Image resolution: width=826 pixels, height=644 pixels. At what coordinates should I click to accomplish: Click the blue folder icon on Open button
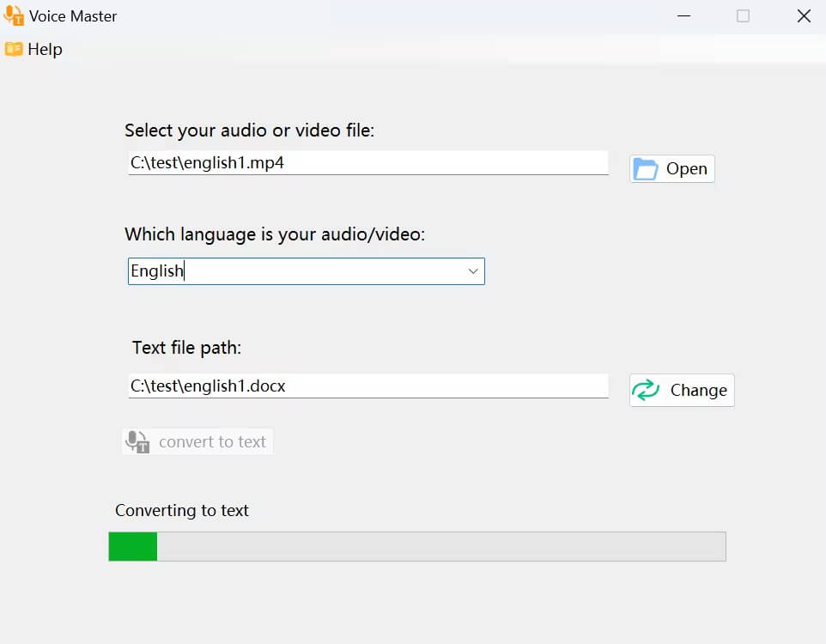click(x=645, y=168)
